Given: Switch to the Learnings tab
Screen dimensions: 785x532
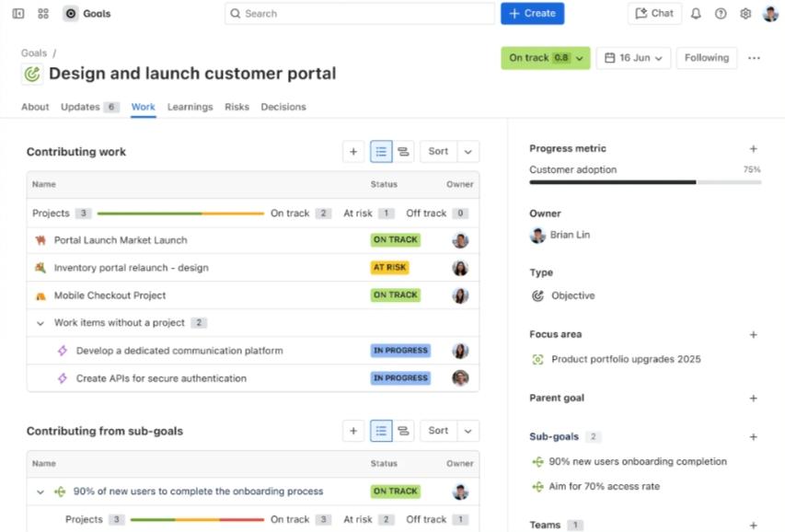Looking at the screenshot, I should (190, 107).
